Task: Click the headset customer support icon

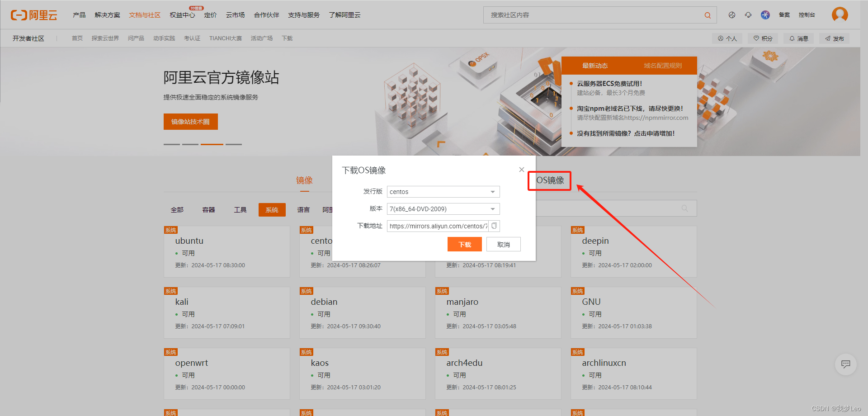Action: [748, 14]
